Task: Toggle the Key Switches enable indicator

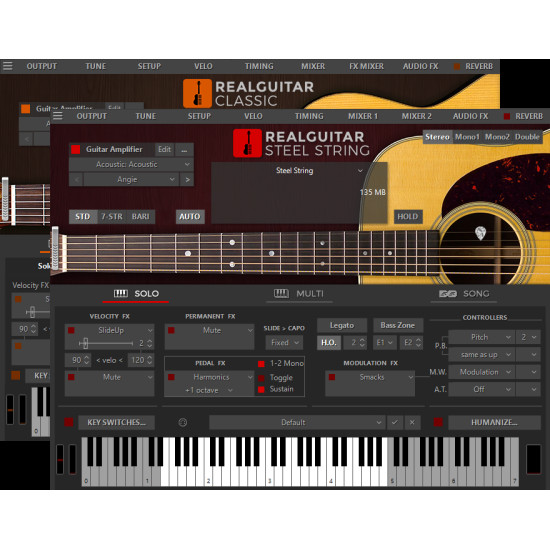Action: (x=69, y=422)
